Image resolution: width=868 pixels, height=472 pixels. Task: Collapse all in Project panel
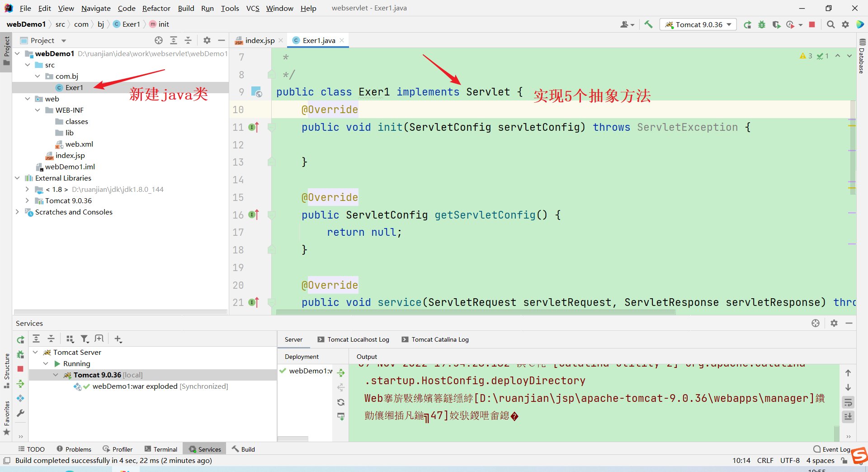click(188, 40)
